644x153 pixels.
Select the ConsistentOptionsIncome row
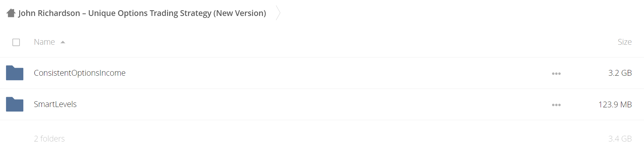click(322, 73)
